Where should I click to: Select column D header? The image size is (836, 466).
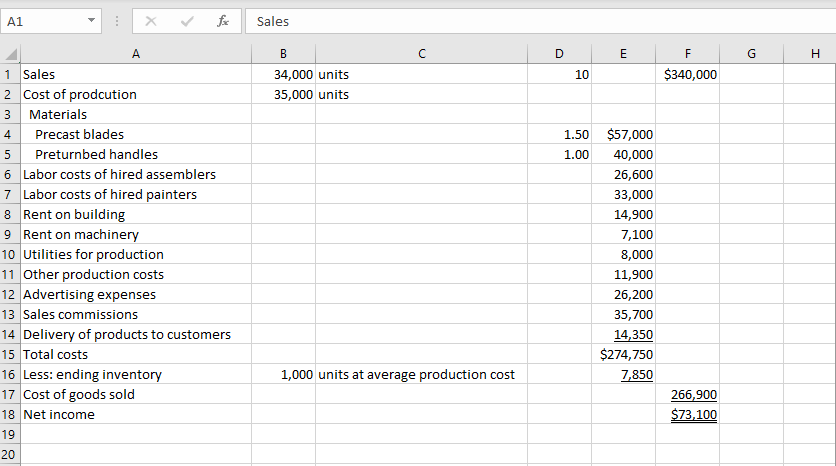[559, 54]
